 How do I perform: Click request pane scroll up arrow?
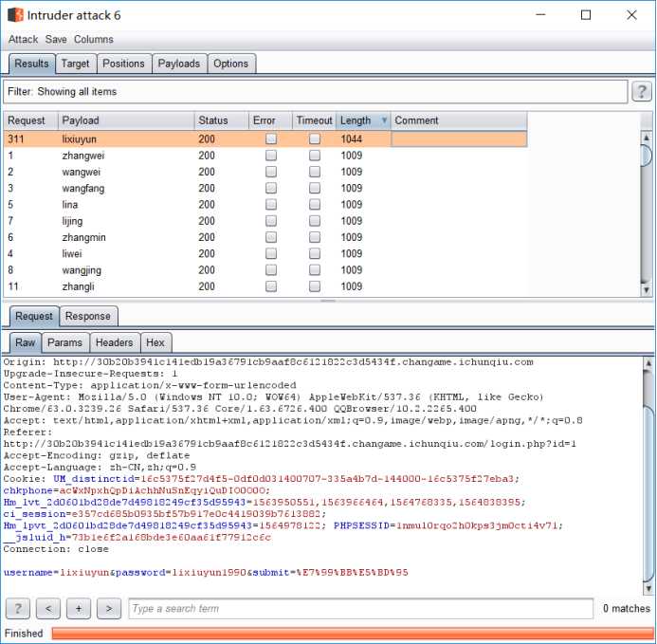point(648,363)
